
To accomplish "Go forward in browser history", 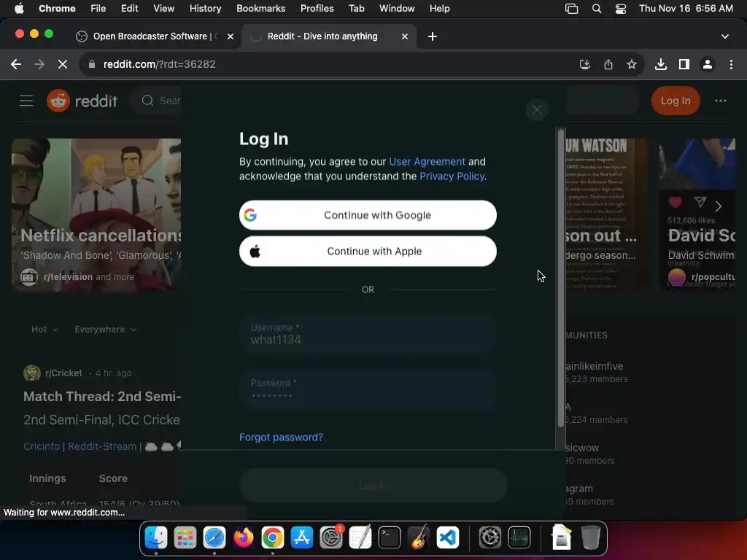I will coord(39,64).
